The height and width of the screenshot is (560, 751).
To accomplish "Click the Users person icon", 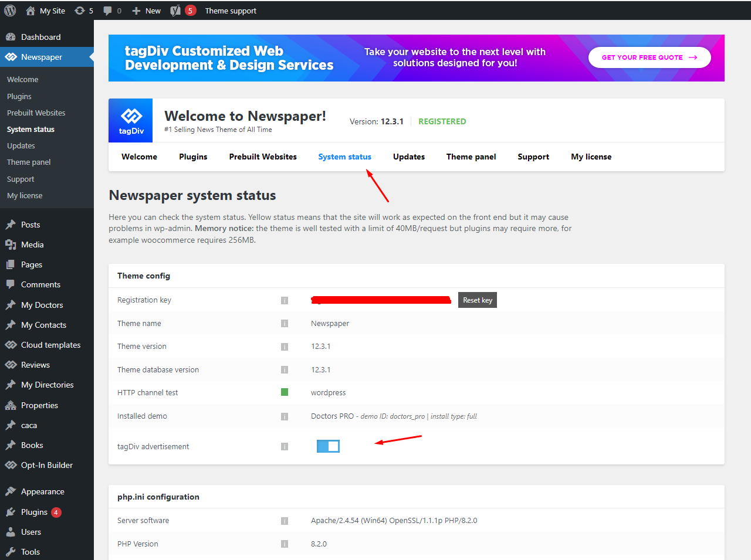I will [x=11, y=532].
